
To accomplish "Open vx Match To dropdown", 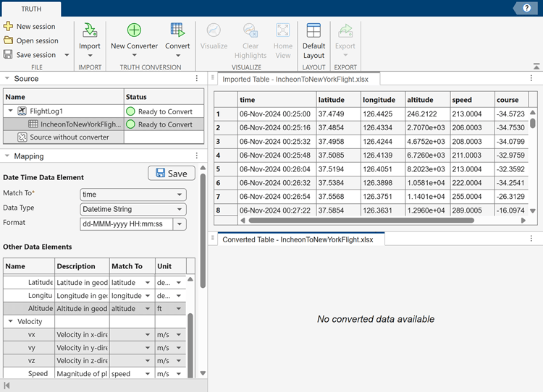I will (148, 335).
